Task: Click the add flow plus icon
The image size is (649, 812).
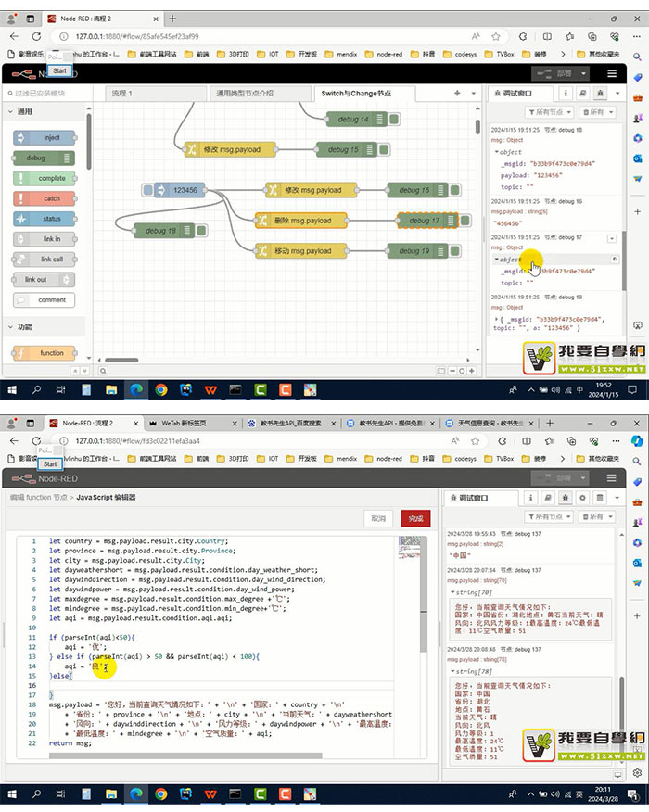Action: click(457, 94)
